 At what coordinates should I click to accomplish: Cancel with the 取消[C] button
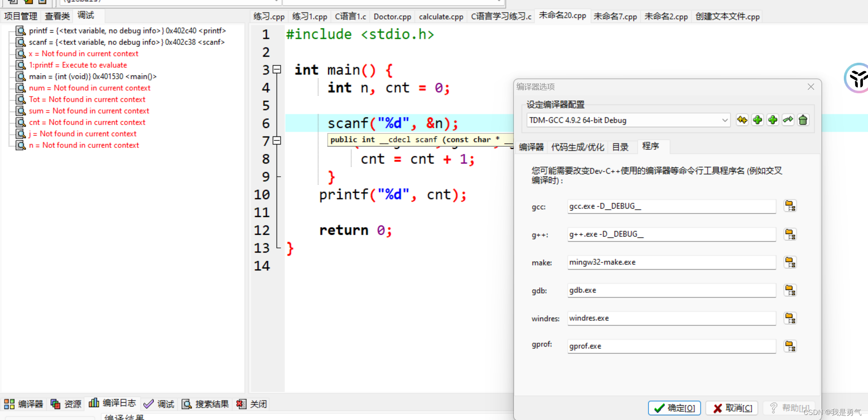point(732,408)
